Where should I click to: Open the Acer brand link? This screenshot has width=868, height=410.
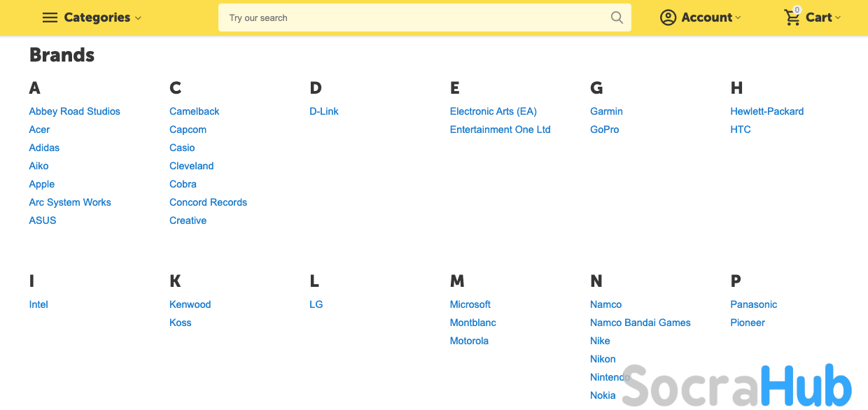[x=39, y=129]
